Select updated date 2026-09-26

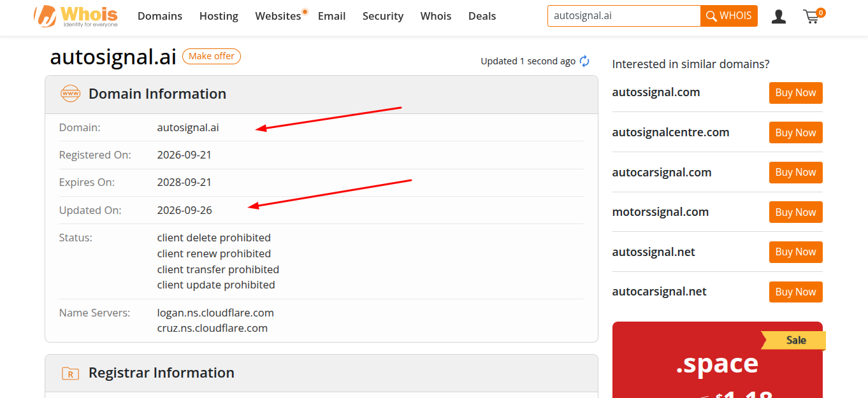coord(185,210)
